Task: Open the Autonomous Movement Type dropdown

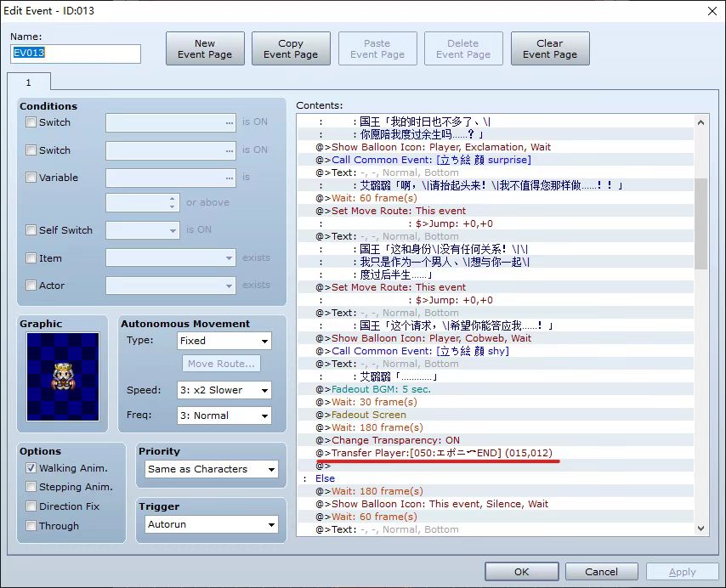Action: point(224,341)
